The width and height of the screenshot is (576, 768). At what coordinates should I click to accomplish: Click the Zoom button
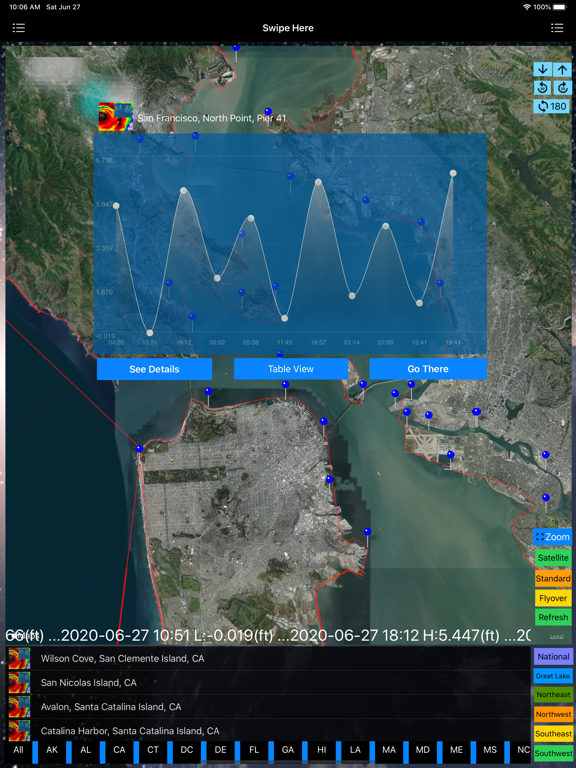pos(552,537)
